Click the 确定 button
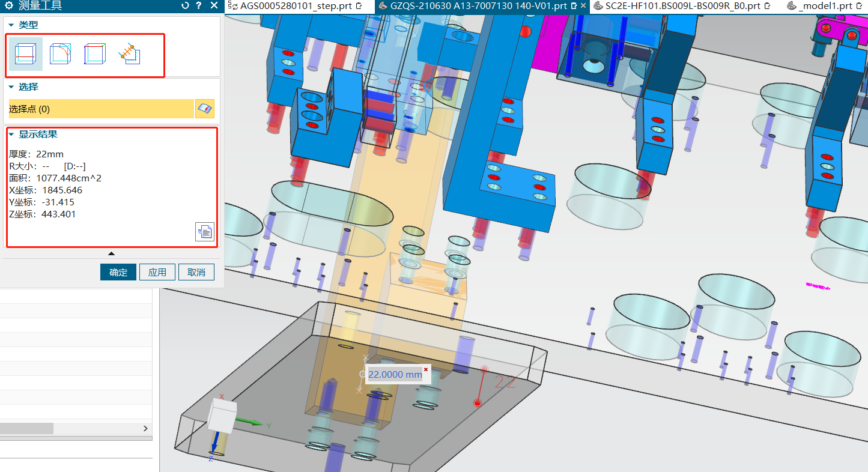 [118, 272]
